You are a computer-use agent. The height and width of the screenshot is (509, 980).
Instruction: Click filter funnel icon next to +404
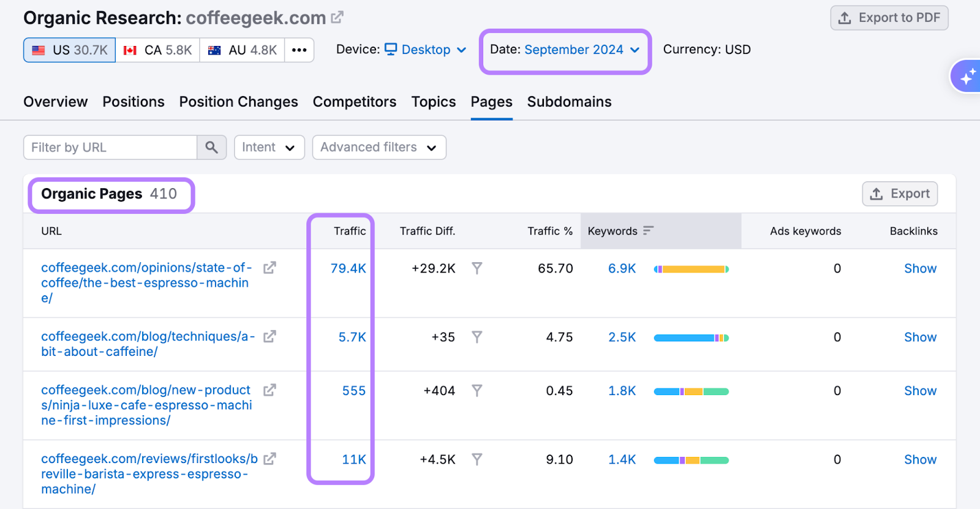477,391
